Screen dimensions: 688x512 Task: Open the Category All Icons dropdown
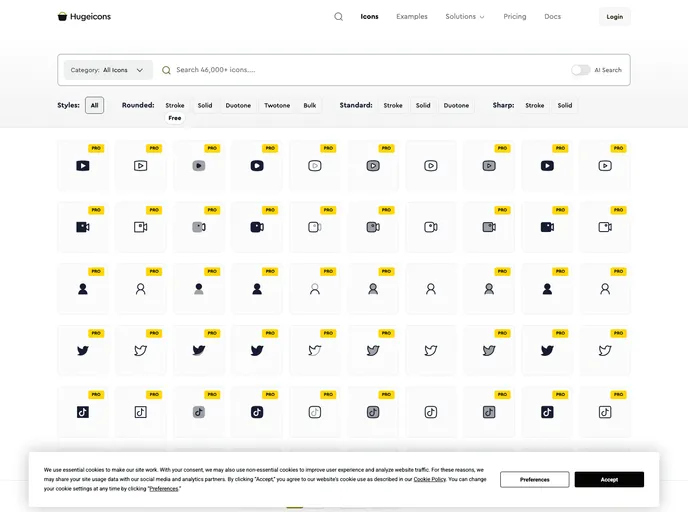[x=108, y=70]
